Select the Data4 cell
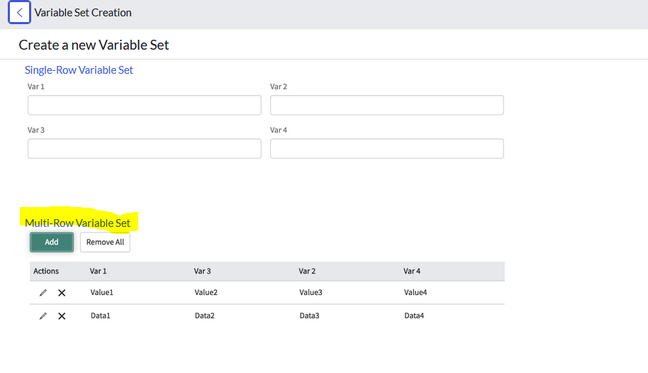 point(414,316)
